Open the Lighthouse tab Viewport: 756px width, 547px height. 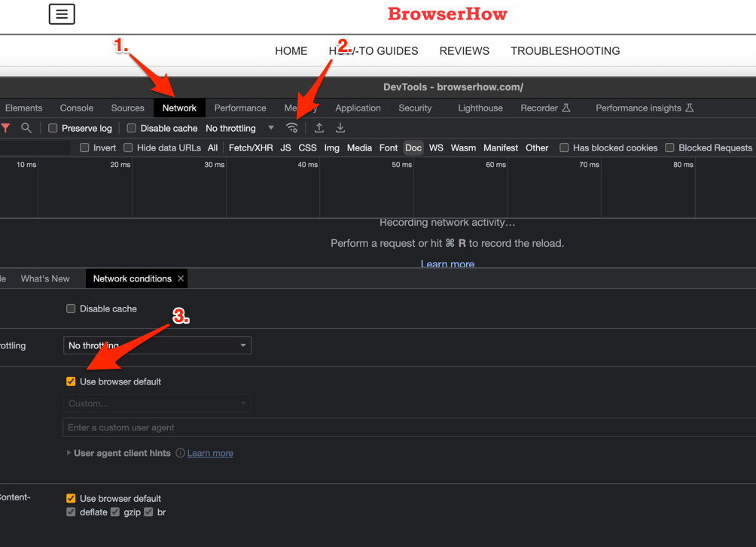coord(480,108)
